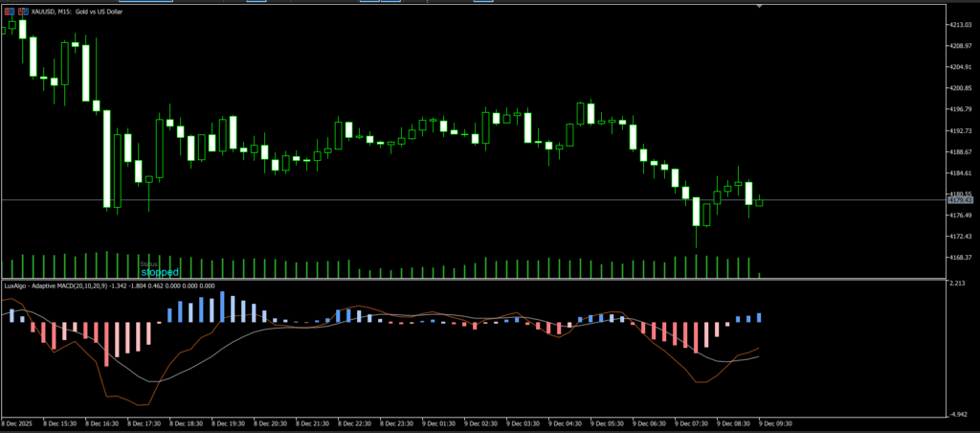This screenshot has width=980, height=433.
Task: Click the separator between chart and MACD pane
Action: (x=479, y=279)
